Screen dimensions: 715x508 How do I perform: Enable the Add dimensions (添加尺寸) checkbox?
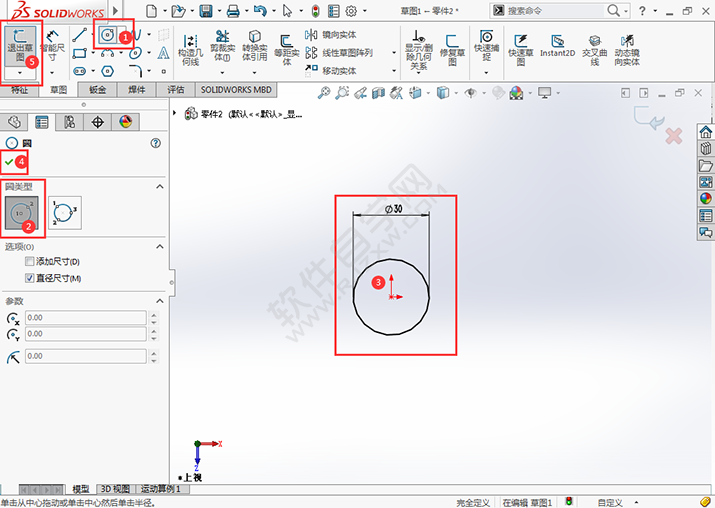[30, 262]
